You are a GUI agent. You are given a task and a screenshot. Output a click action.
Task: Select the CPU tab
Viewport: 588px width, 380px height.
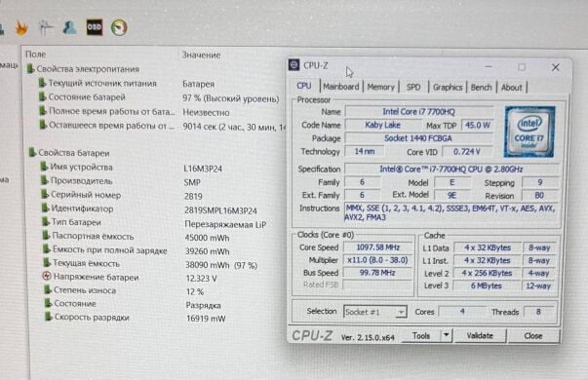304,86
